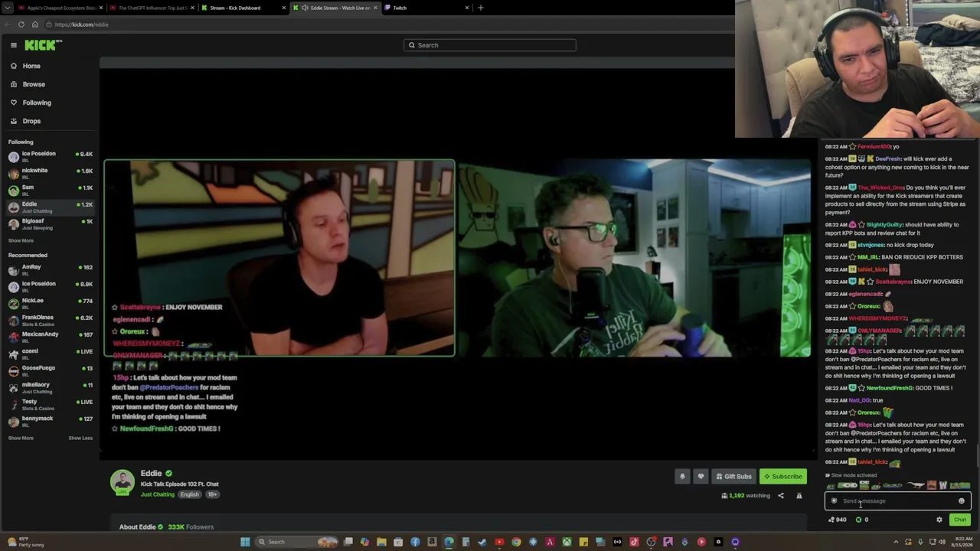Open TikTok from the taskbar

click(x=634, y=542)
